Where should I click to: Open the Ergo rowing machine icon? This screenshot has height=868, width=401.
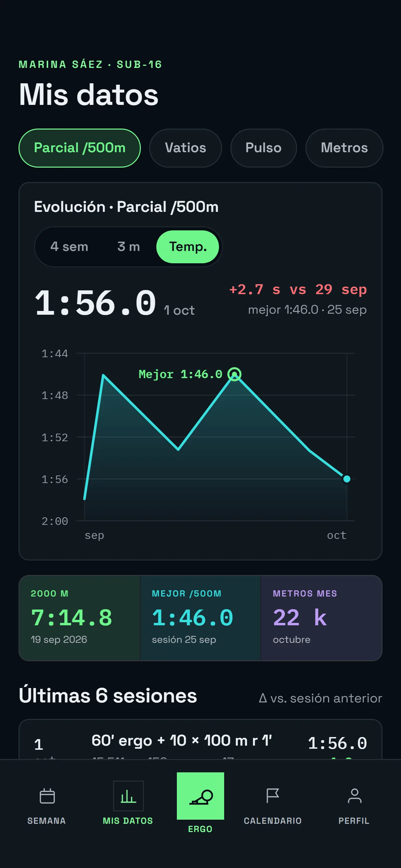point(200,796)
